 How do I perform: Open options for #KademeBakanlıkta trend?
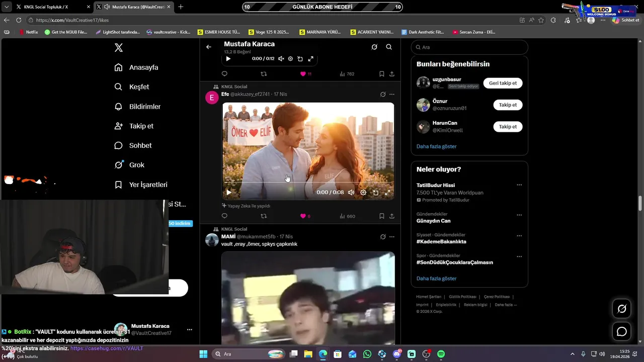[x=519, y=235]
